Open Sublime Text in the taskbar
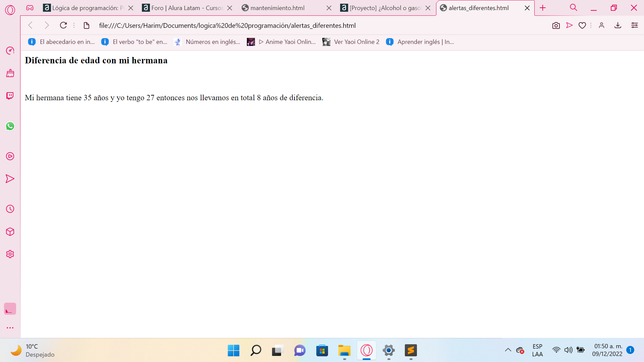This screenshot has height=362, width=644. coord(411,351)
